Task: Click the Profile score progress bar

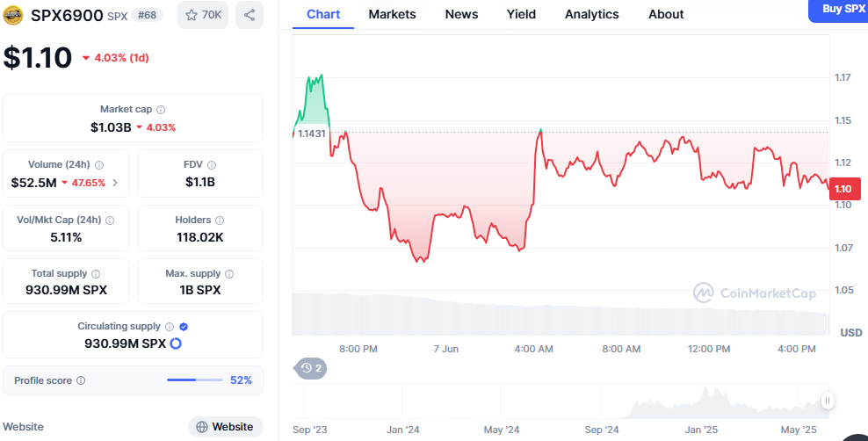Action: (x=195, y=380)
